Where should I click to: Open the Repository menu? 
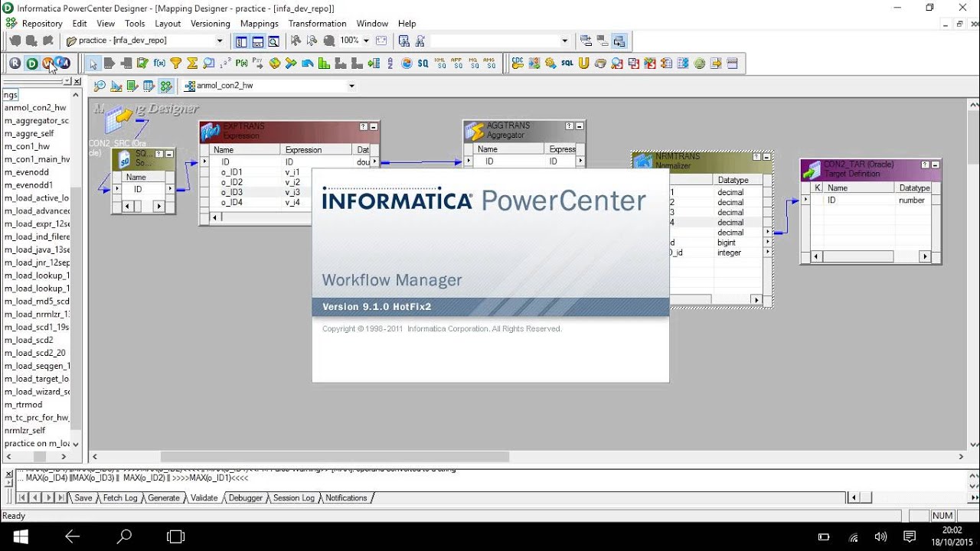click(x=42, y=24)
